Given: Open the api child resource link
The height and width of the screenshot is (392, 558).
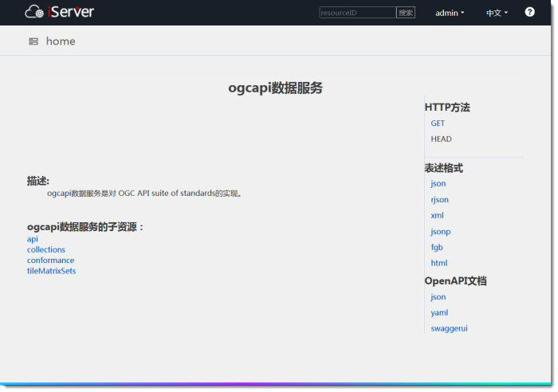Looking at the screenshot, I should coord(33,239).
